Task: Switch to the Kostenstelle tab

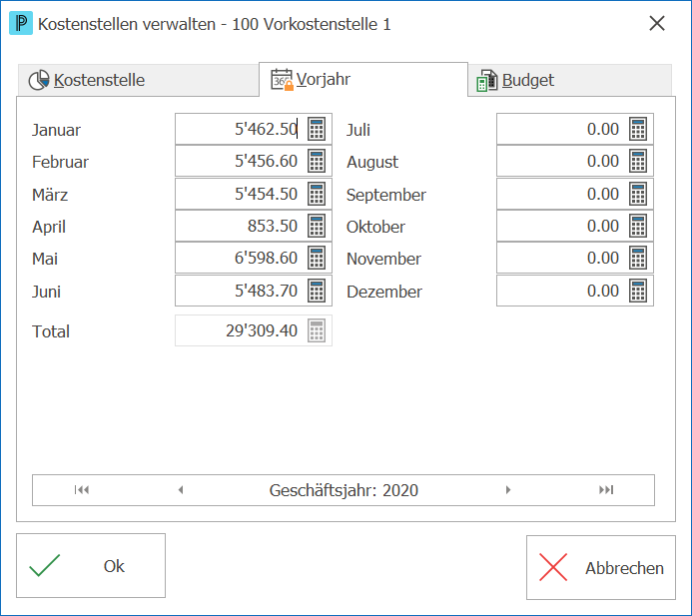Action: pyautogui.click(x=138, y=80)
